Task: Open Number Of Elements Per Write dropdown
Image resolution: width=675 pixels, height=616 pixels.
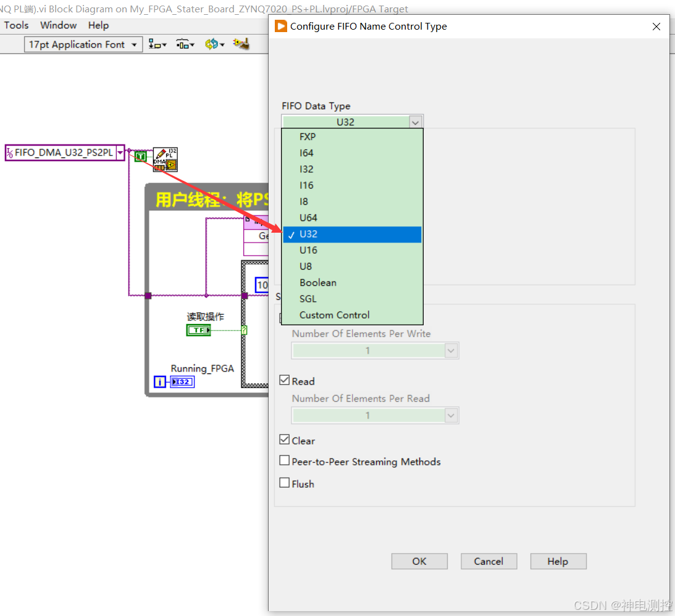Action: click(375, 351)
